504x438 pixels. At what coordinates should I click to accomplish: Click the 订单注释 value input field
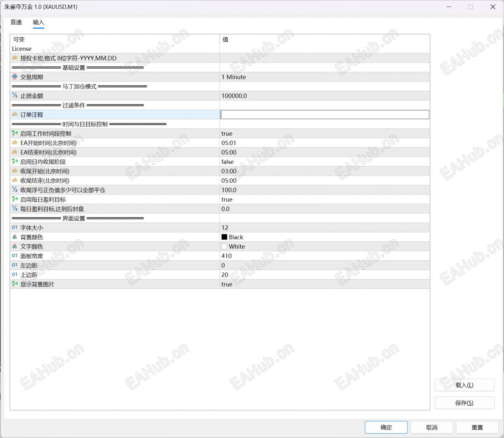coord(325,115)
